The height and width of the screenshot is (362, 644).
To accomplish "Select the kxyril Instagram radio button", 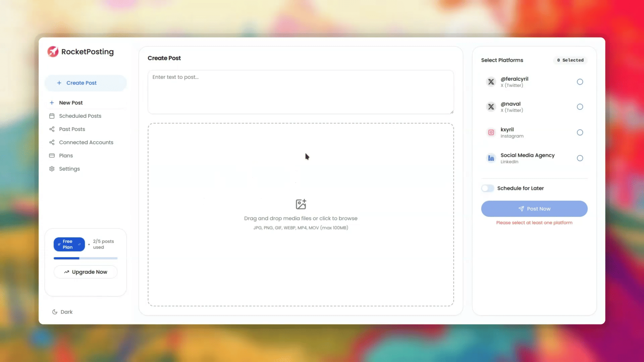I will 580,132.
